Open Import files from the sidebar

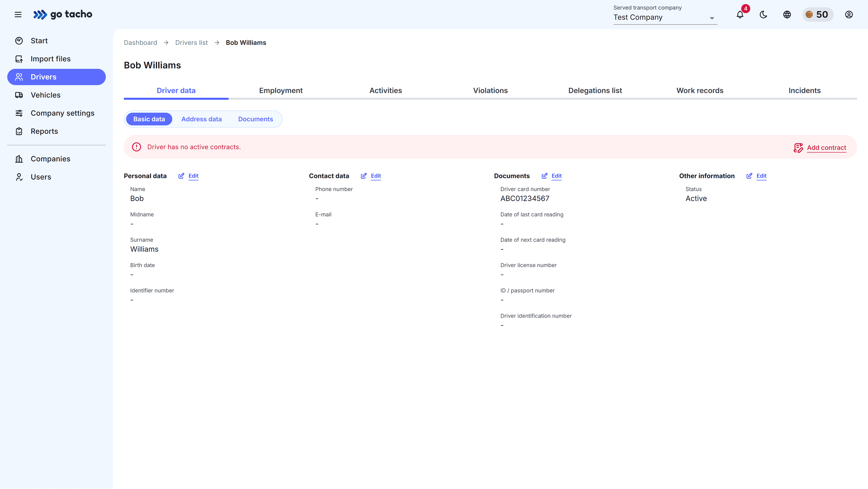51,58
